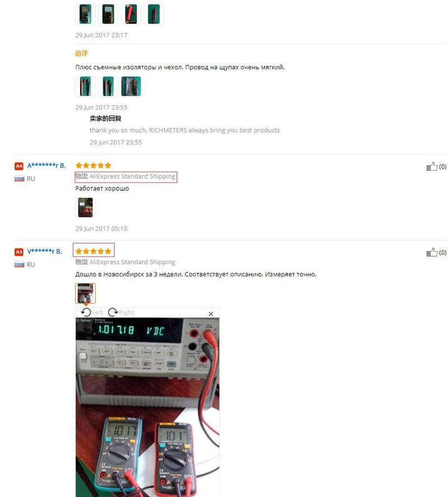Screen dimensions: 448x497
Task: Open second multimeter thumbnail in top row
Action: (x=108, y=14)
